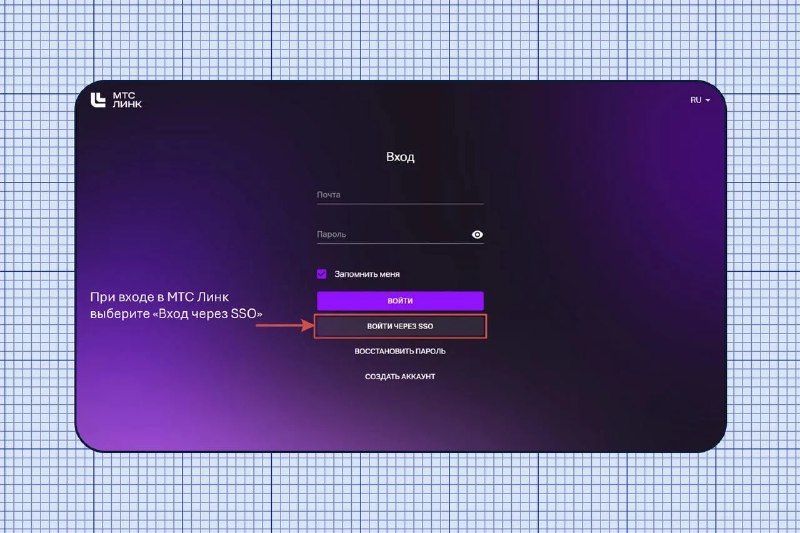Image resolution: width=800 pixels, height=533 pixels.
Task: Click the MTS Link logo icon
Action: [98, 100]
